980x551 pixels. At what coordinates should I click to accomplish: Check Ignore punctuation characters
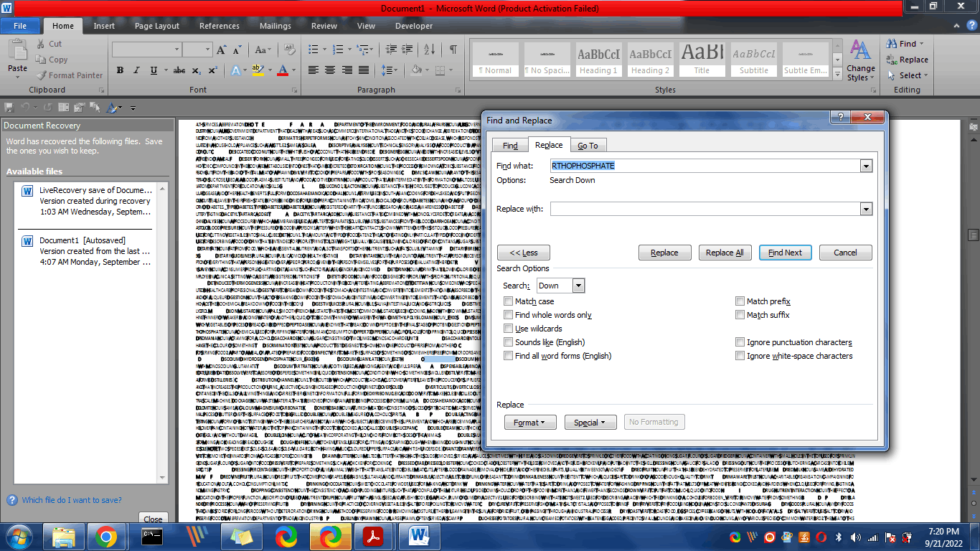pyautogui.click(x=740, y=342)
